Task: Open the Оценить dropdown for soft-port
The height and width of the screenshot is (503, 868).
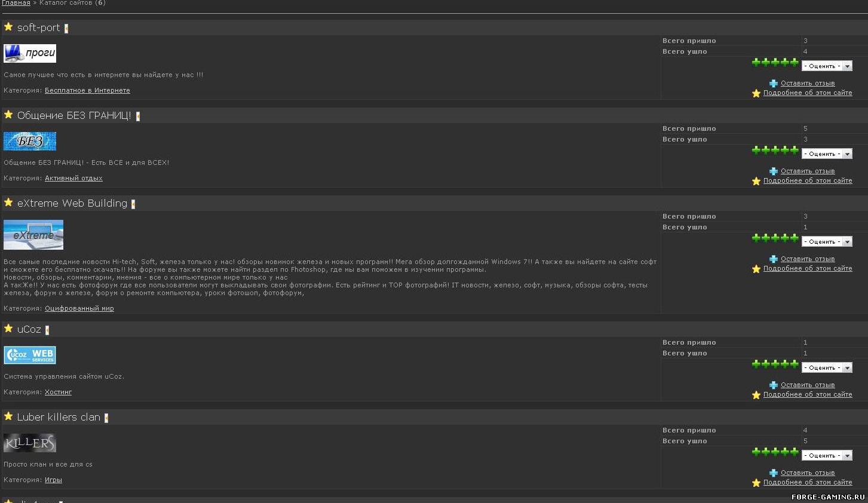Action: click(827, 66)
